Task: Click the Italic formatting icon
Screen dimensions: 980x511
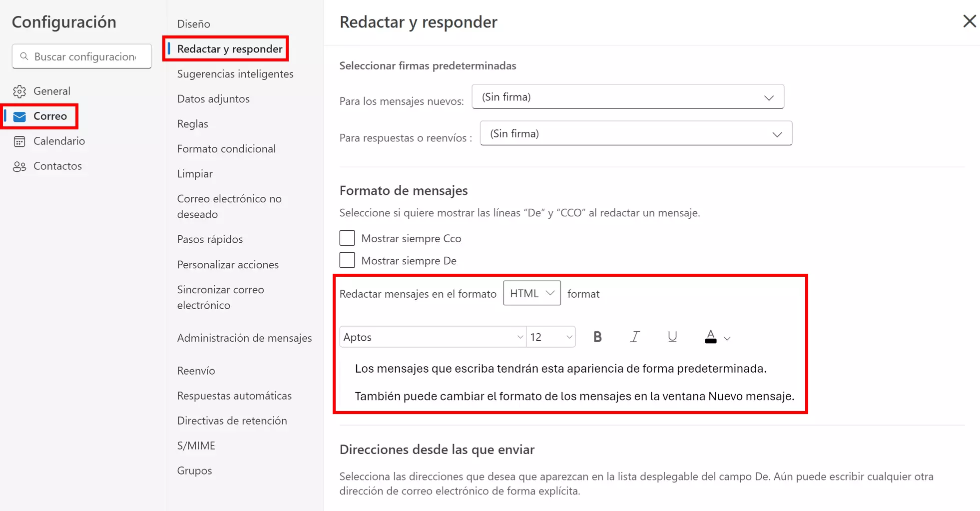Action: click(634, 337)
